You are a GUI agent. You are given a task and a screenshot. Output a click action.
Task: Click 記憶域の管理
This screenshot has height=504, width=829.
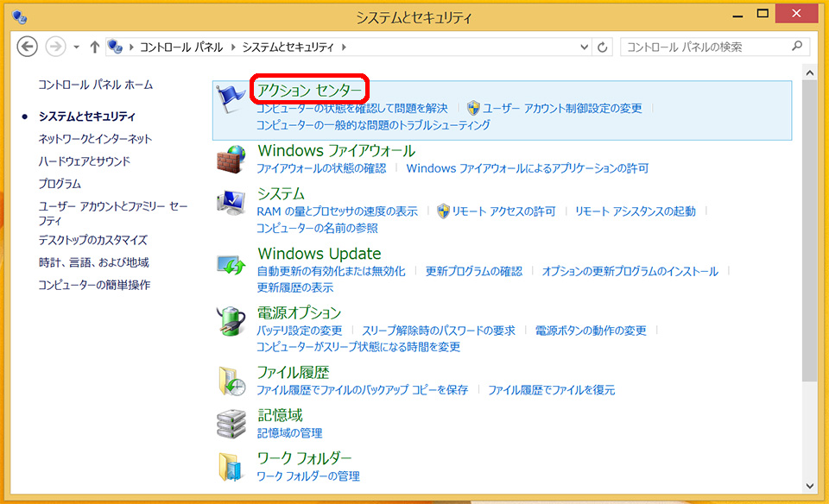coord(290,433)
